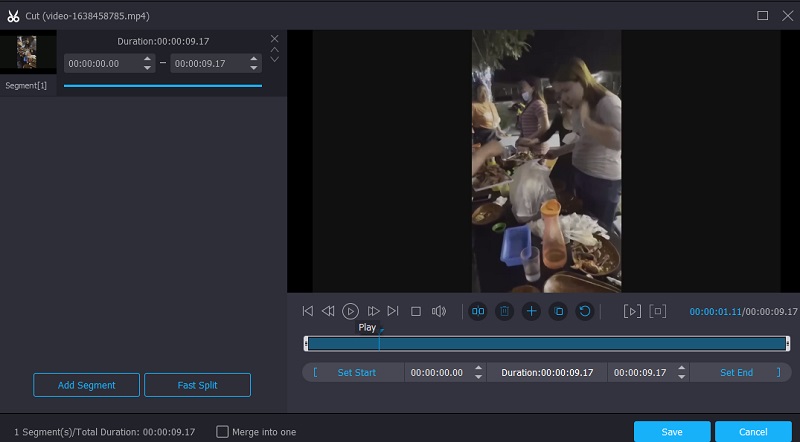Click the split segment icon
This screenshot has height=442, width=800.
click(478, 311)
